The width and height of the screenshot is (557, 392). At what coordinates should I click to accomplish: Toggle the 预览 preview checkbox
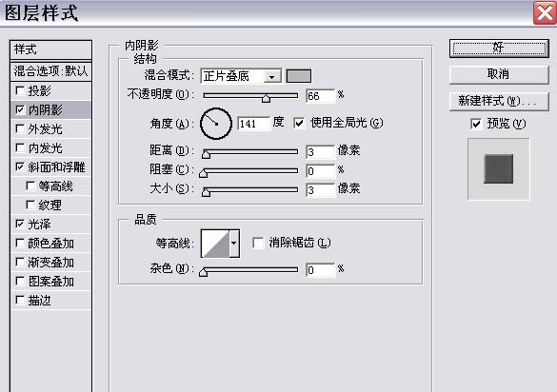[x=476, y=124]
